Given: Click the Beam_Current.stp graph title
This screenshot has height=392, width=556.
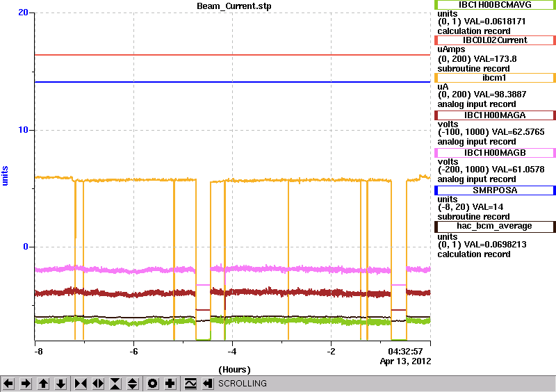Looking at the screenshot, I should (x=234, y=6).
